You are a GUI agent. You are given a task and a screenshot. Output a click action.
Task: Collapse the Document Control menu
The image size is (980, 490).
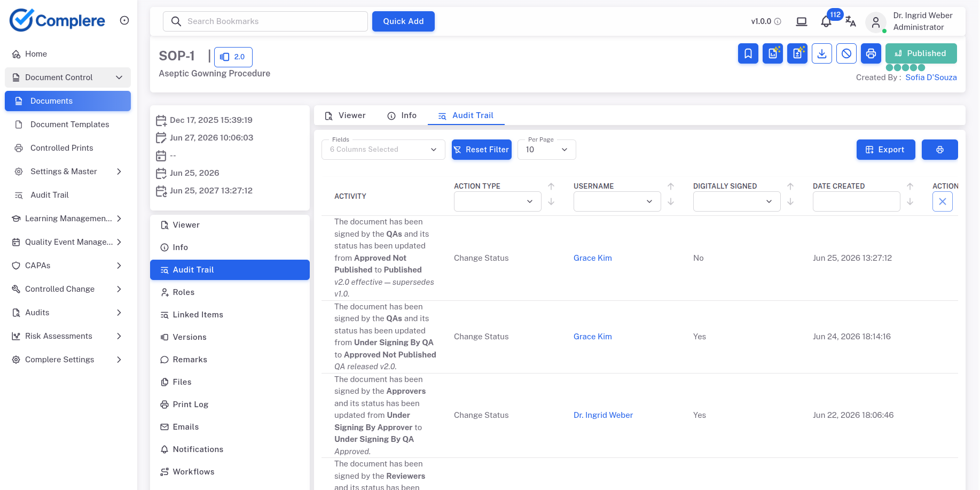68,77
